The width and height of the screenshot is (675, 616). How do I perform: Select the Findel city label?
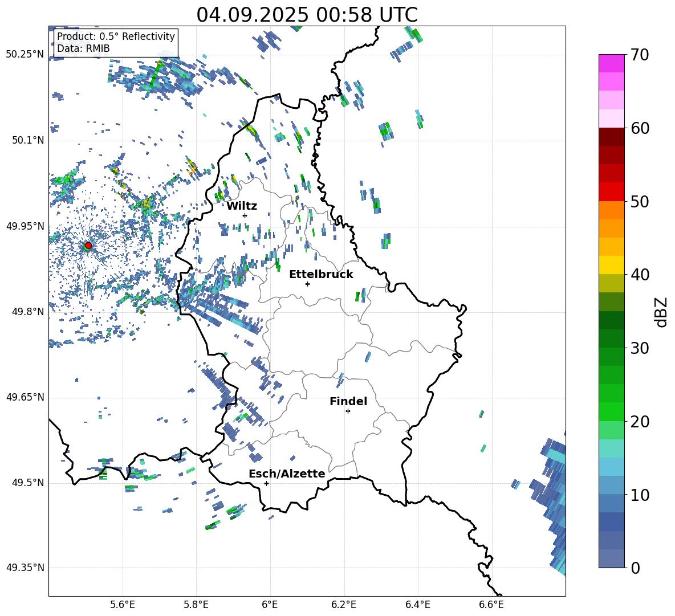(x=348, y=401)
